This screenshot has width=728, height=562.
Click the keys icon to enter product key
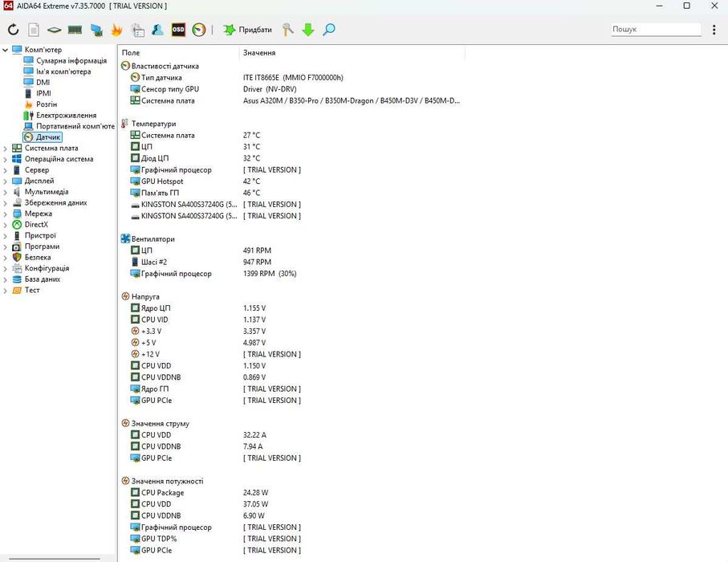[x=288, y=30]
